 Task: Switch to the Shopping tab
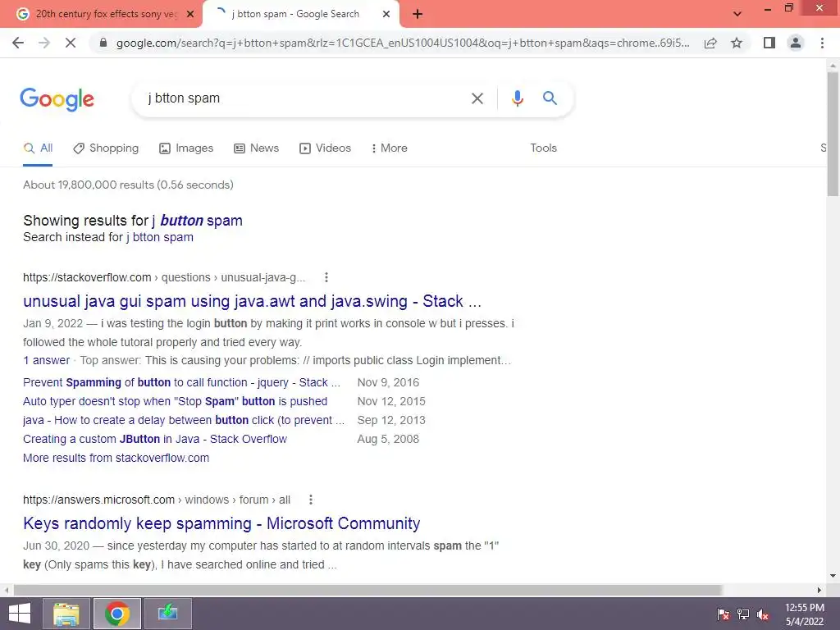click(106, 148)
